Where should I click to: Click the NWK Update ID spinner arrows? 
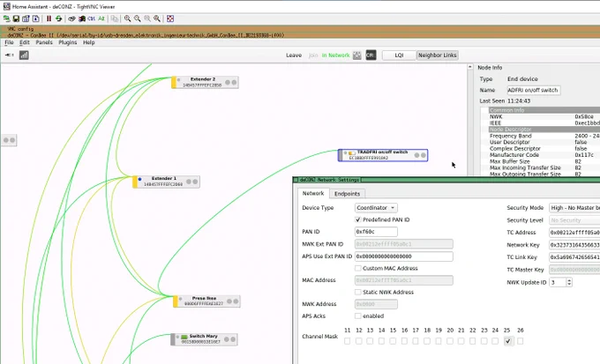(569, 282)
